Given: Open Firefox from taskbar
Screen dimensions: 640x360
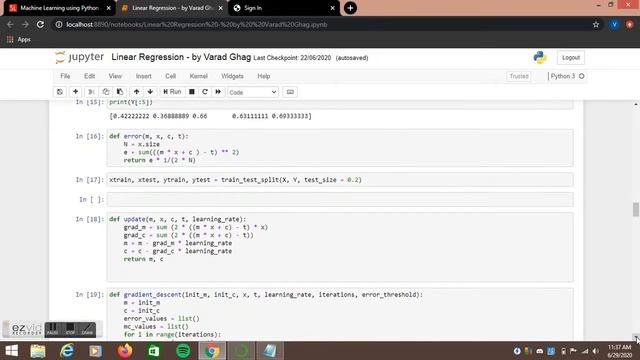Looking at the screenshot, I should [125, 351].
